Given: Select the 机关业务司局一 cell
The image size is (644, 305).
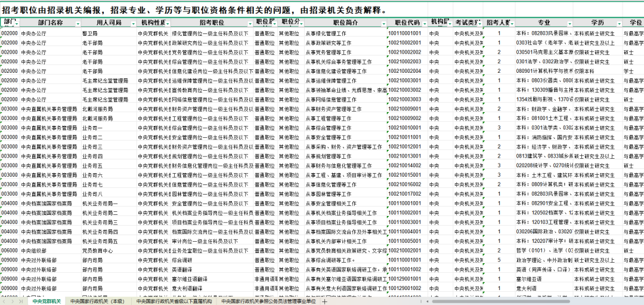Looking at the screenshot, I should (109, 204).
